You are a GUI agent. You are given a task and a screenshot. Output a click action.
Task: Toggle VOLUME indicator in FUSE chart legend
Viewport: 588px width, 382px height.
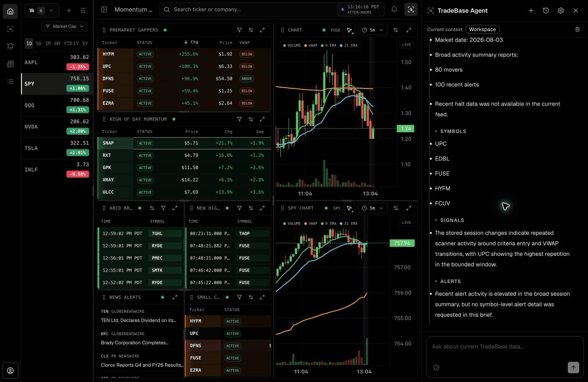point(292,45)
